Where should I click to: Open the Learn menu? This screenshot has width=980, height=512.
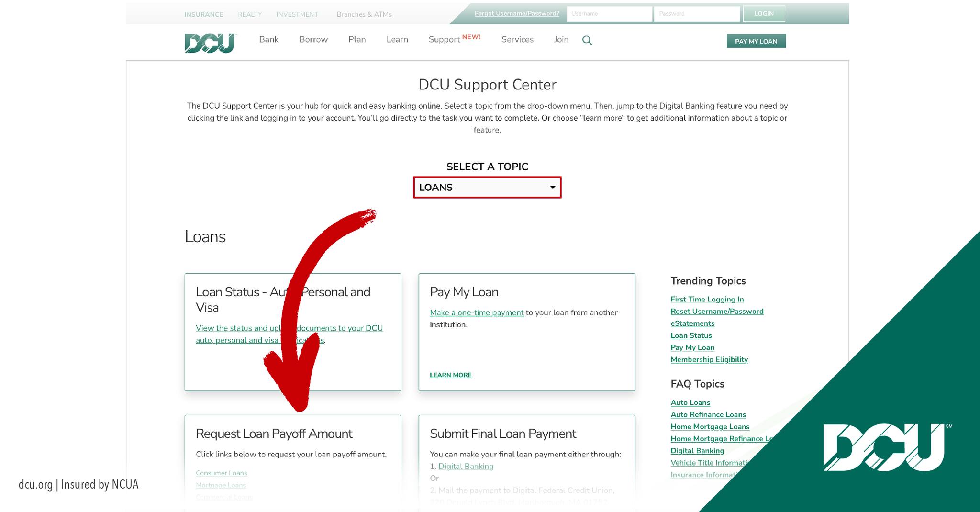click(x=397, y=40)
